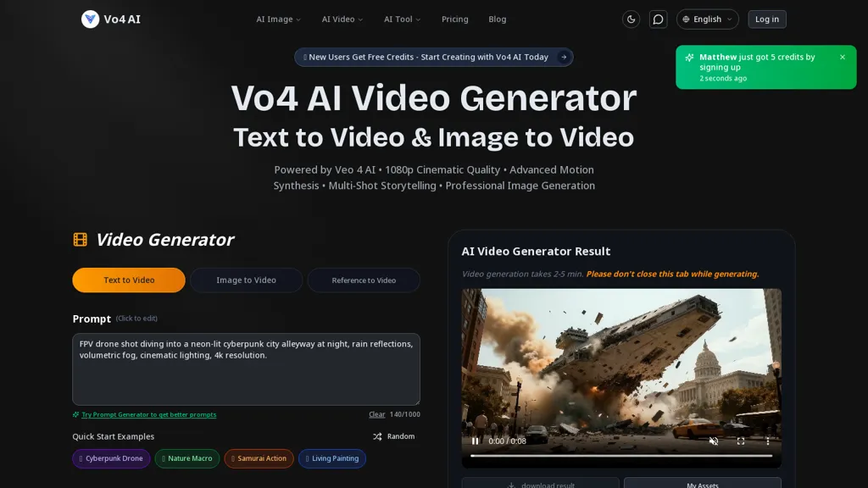Click the Log in button

click(x=766, y=19)
